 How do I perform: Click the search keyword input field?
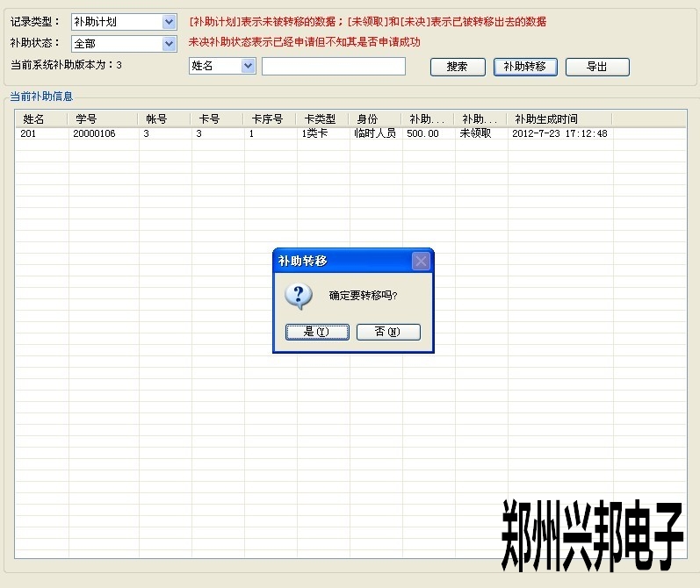(334, 66)
